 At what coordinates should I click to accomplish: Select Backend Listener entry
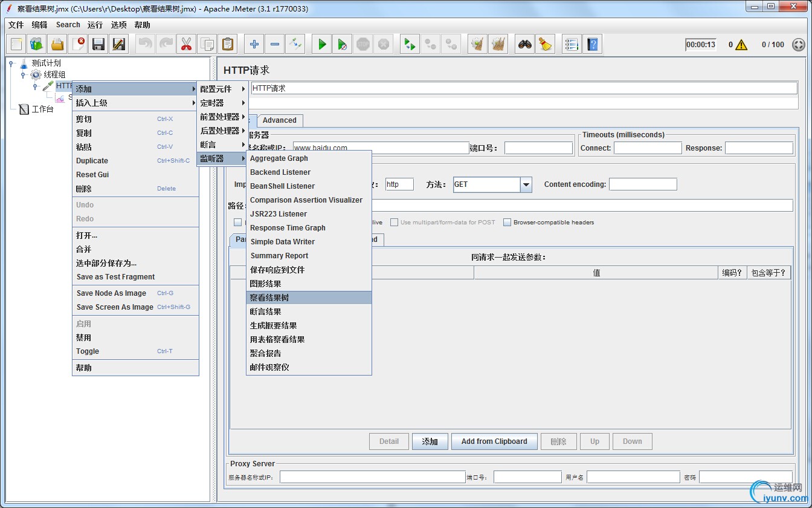click(309, 172)
